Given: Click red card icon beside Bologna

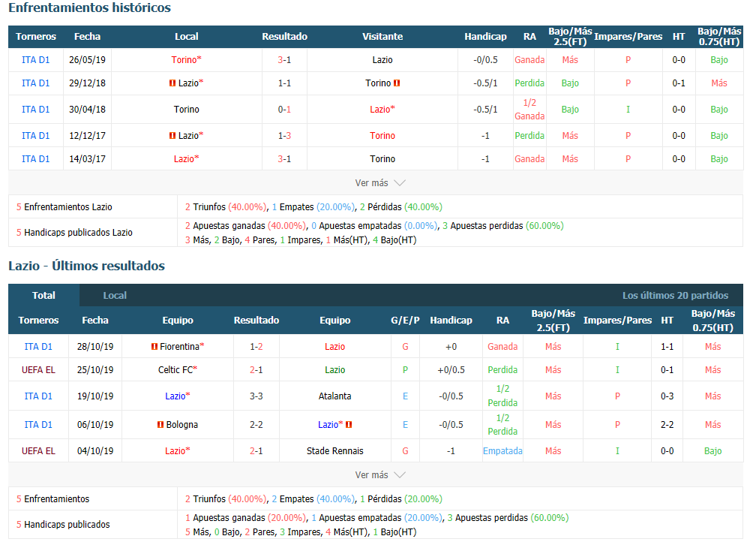Looking at the screenshot, I should 160,425.
